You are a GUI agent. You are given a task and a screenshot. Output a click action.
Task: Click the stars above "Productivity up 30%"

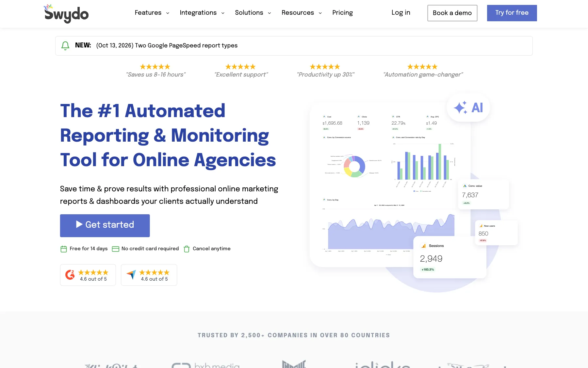click(x=325, y=67)
